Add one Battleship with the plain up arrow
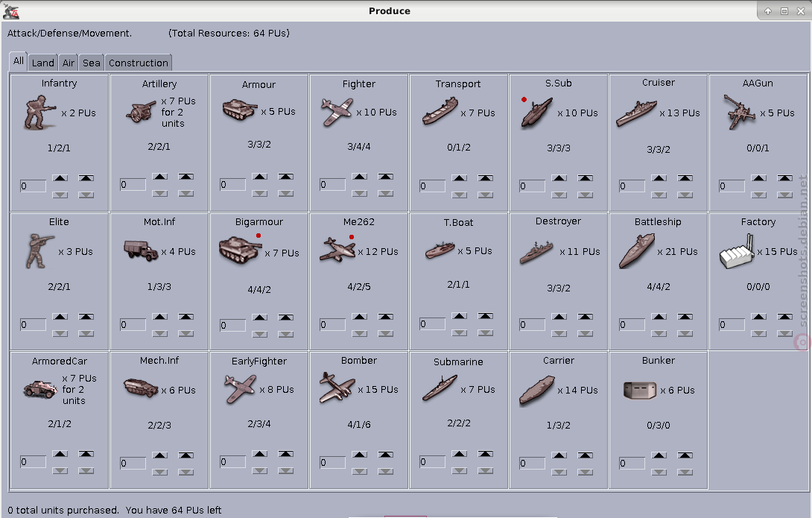 pyautogui.click(x=659, y=317)
